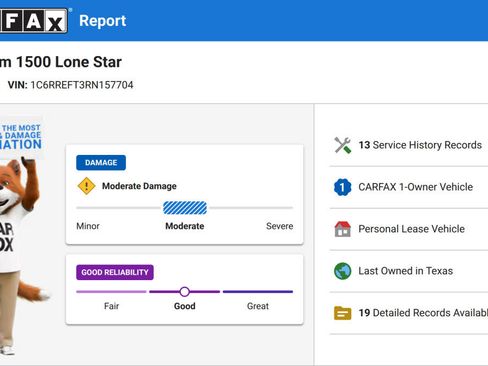The width and height of the screenshot is (488, 366).
Task: Click the reliability slider circle handle
Action: 185,292
